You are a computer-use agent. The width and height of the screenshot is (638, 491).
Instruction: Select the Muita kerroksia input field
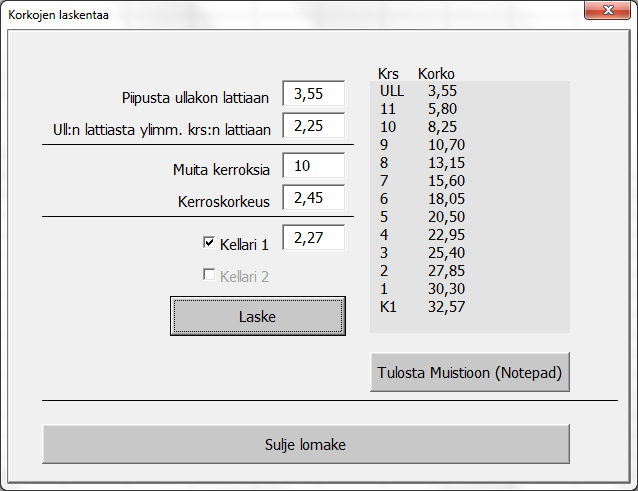(x=313, y=166)
